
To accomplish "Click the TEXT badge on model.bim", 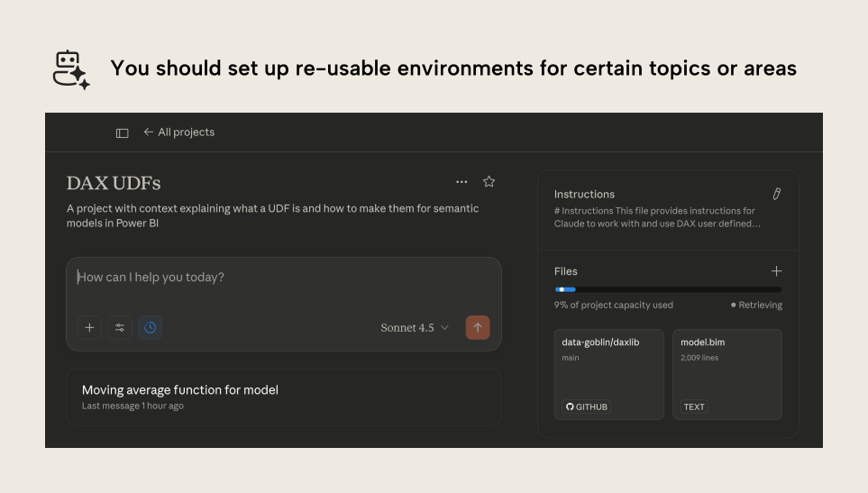I will [694, 406].
